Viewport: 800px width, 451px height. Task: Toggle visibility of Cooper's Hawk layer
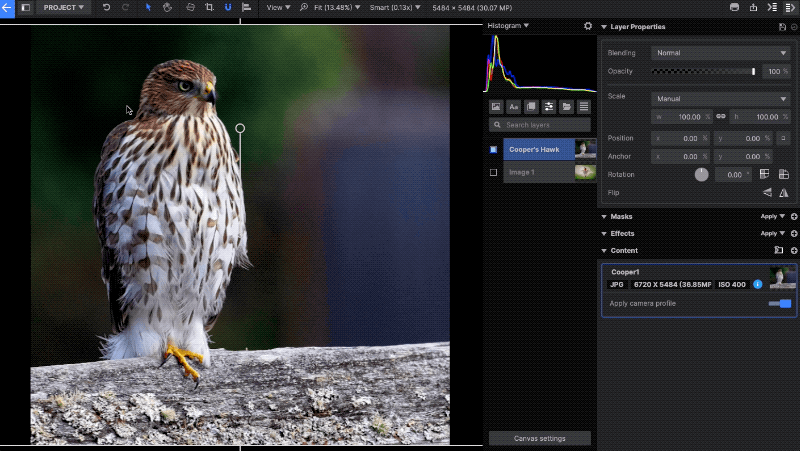(x=493, y=150)
